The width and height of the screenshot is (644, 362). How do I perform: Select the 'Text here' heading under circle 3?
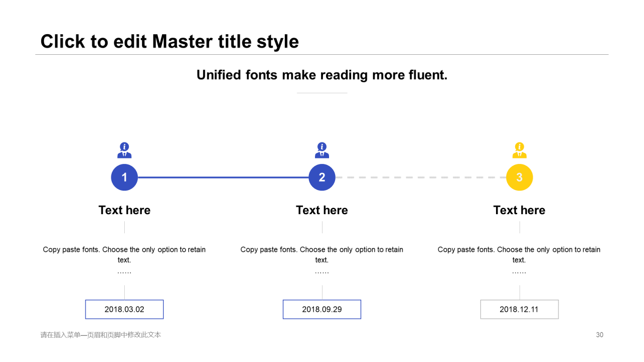click(x=519, y=210)
